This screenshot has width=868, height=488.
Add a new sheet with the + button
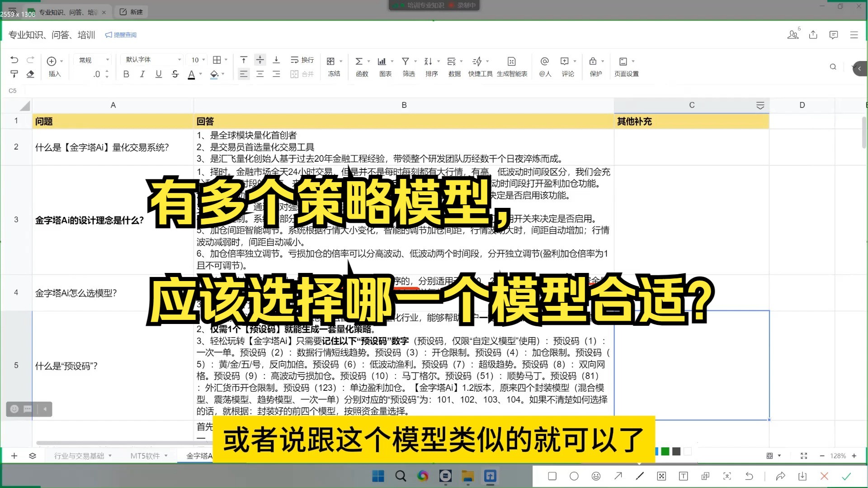tap(14, 456)
